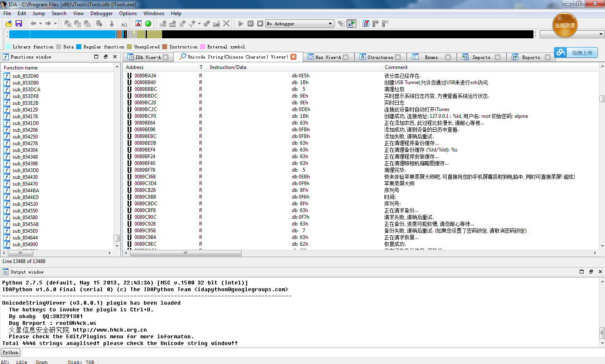Open the Search menu

click(x=59, y=13)
